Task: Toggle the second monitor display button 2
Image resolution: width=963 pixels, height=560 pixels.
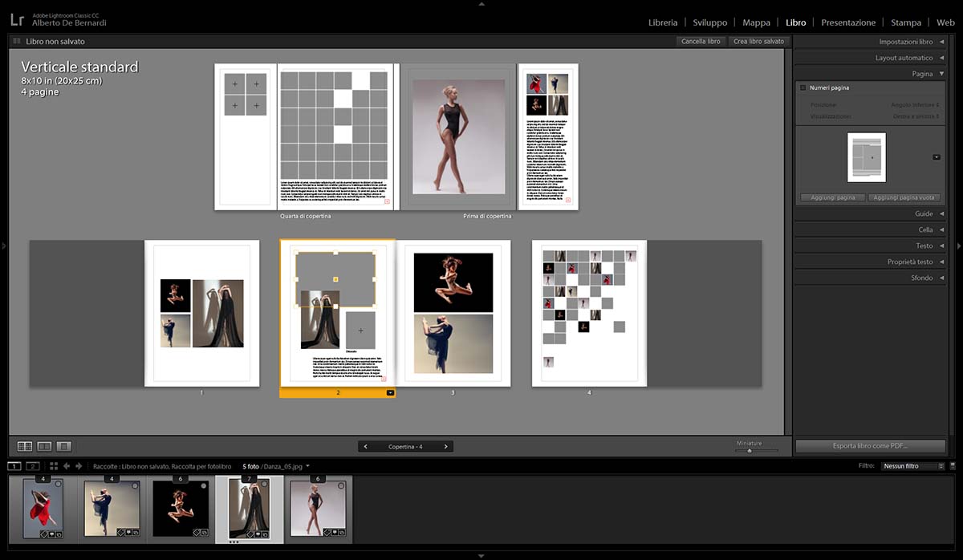Action: pyautogui.click(x=33, y=465)
